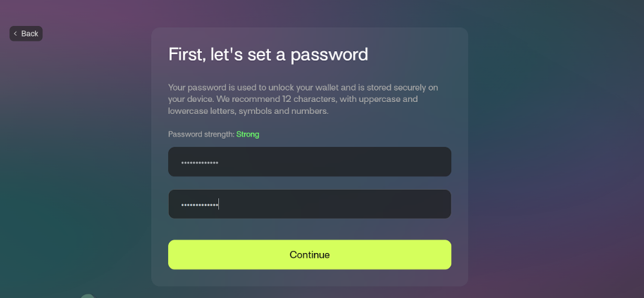Click the empty right side of first password field
Screen dimensions: 644x298
click(x=370, y=161)
